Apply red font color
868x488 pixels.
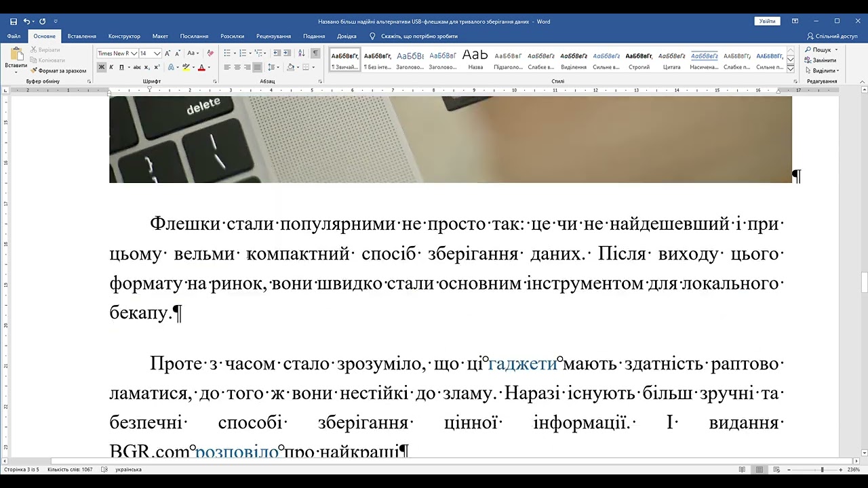[201, 67]
